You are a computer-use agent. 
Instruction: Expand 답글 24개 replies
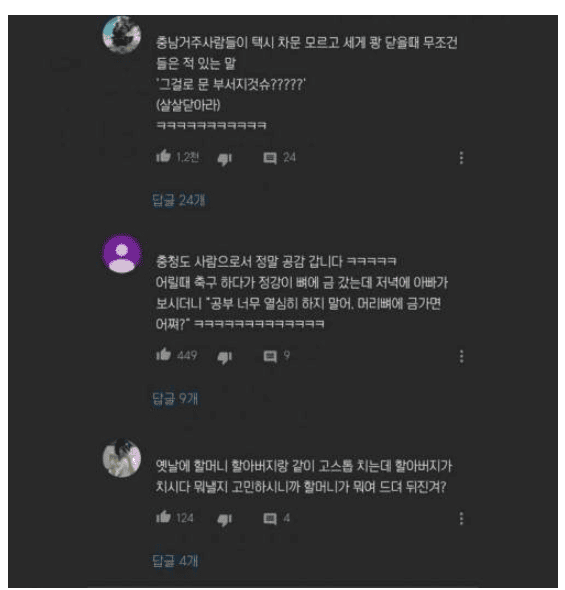point(179,200)
